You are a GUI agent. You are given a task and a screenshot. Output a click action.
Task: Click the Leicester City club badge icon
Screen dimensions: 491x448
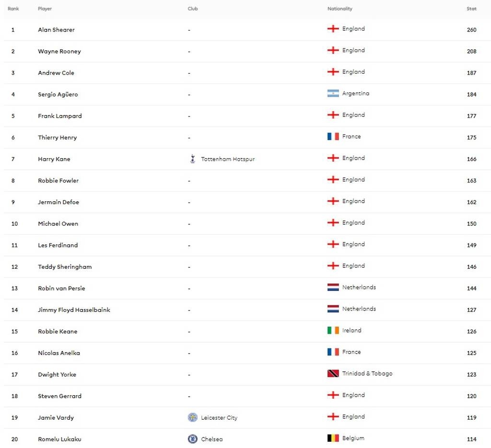tap(193, 417)
